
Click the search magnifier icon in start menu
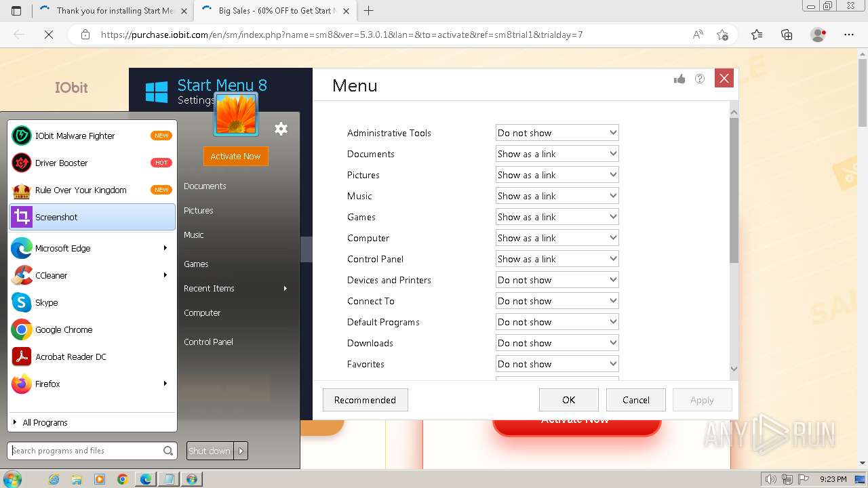click(168, 451)
